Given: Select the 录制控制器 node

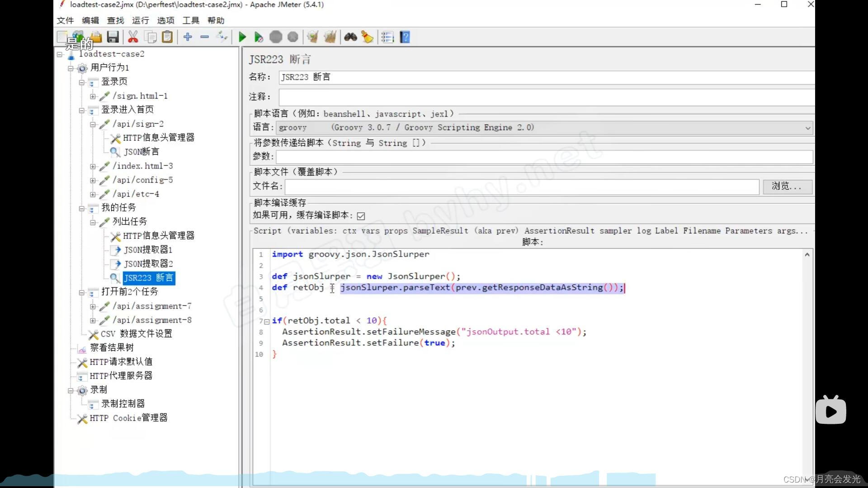Looking at the screenshot, I should point(123,404).
